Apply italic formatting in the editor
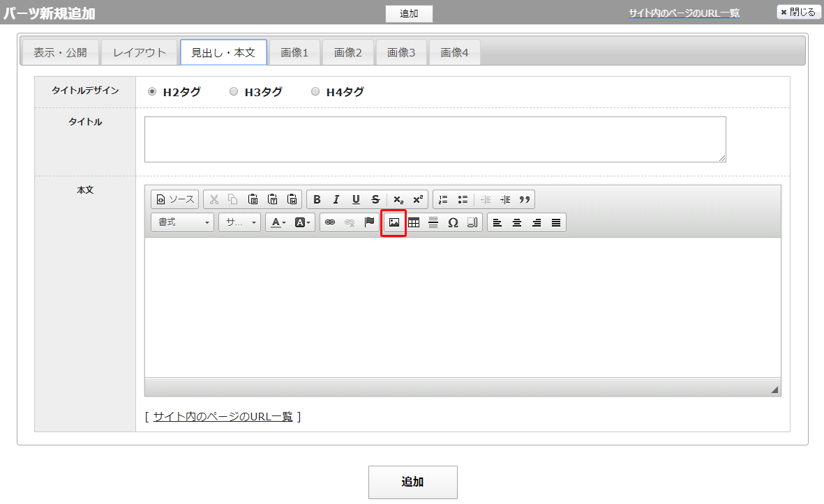The image size is (824, 504). tap(336, 199)
